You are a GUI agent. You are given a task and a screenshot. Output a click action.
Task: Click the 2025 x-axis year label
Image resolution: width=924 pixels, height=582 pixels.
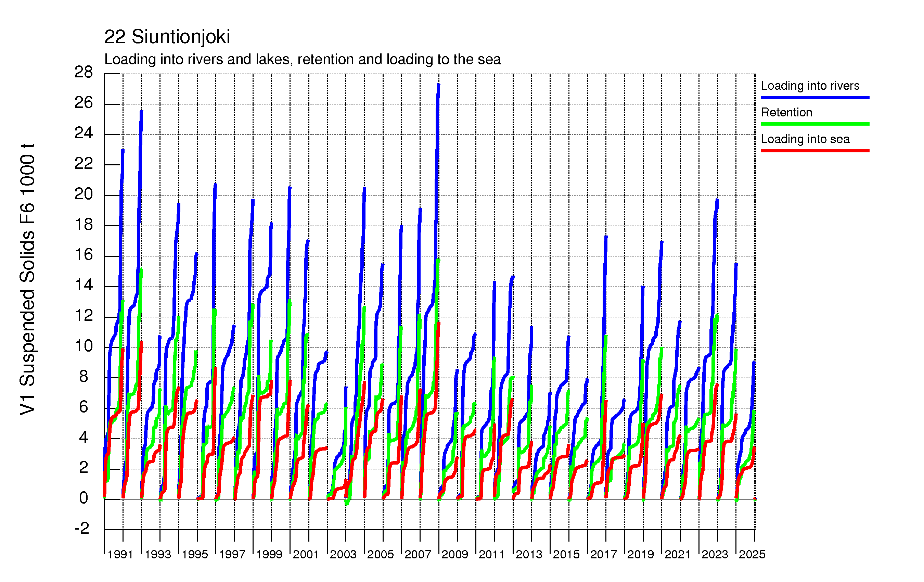click(752, 554)
